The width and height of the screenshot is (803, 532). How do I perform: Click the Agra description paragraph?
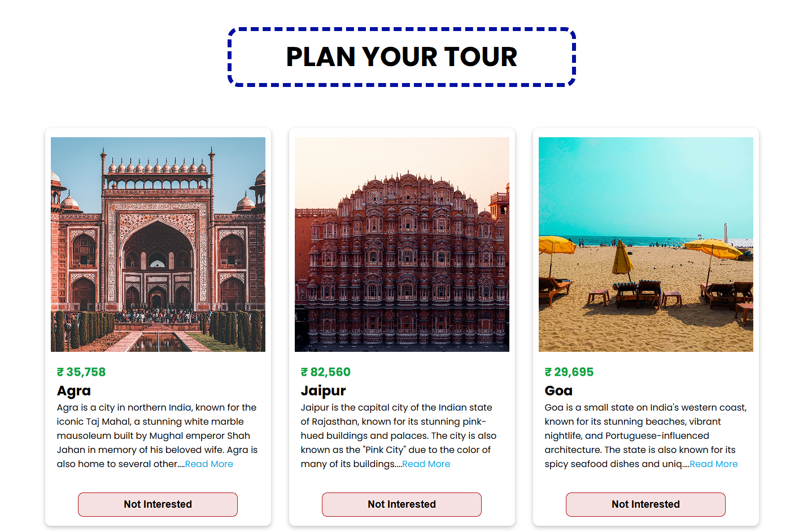[158, 435]
